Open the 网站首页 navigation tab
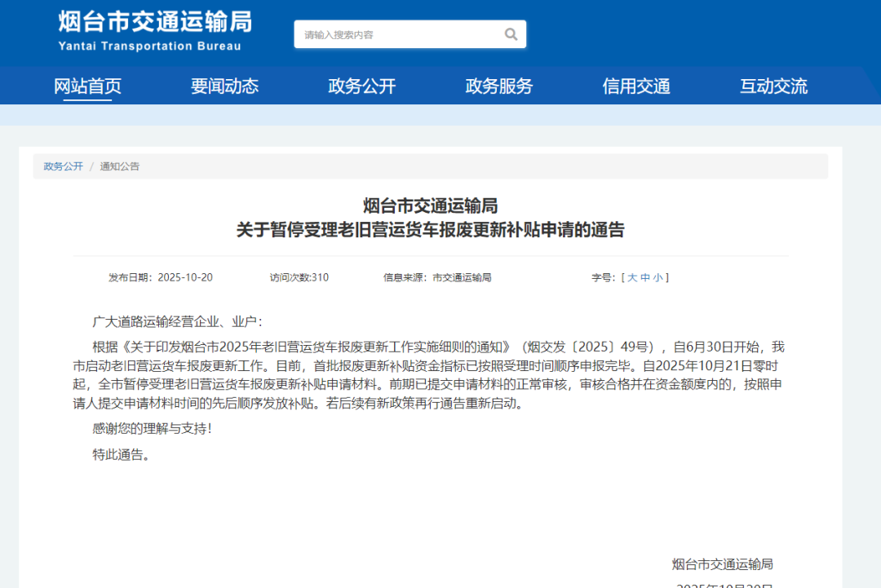The height and width of the screenshot is (588, 881). click(87, 86)
